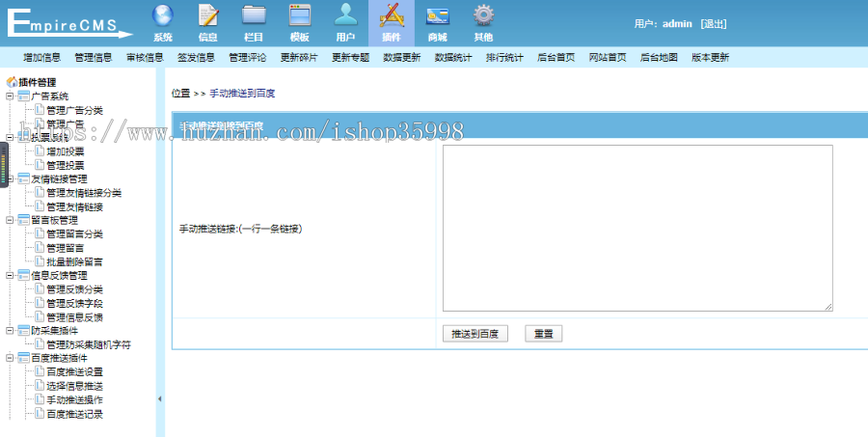Click the page icon beside 选择信息推送
The width and height of the screenshot is (868, 437).
tap(40, 386)
